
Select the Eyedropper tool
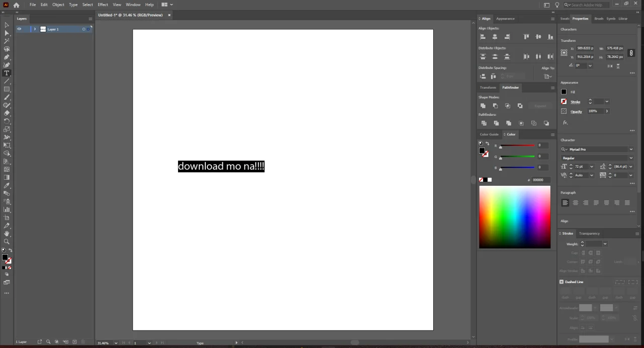[7, 185]
